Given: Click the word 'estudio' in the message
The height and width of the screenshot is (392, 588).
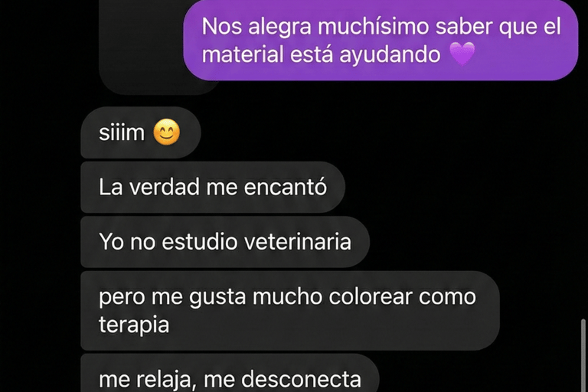Looking at the screenshot, I should pyautogui.click(x=200, y=242).
